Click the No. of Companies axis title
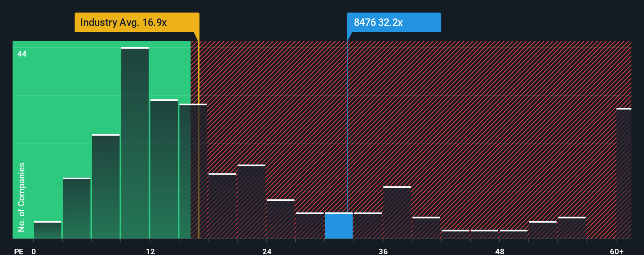644x255 pixels. point(21,197)
